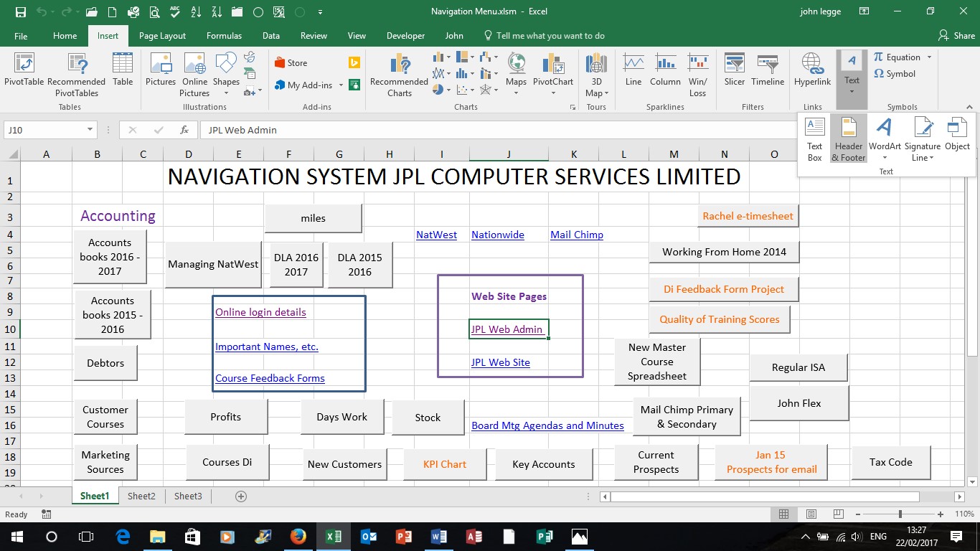Save the workbook from quick access toolbar

coord(21,12)
